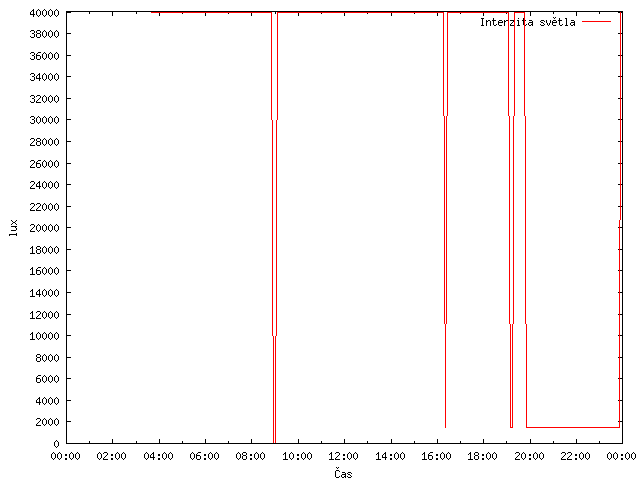The height and width of the screenshot is (480, 640).
Task: Click the y-axis value 38000
Action: (44, 34)
